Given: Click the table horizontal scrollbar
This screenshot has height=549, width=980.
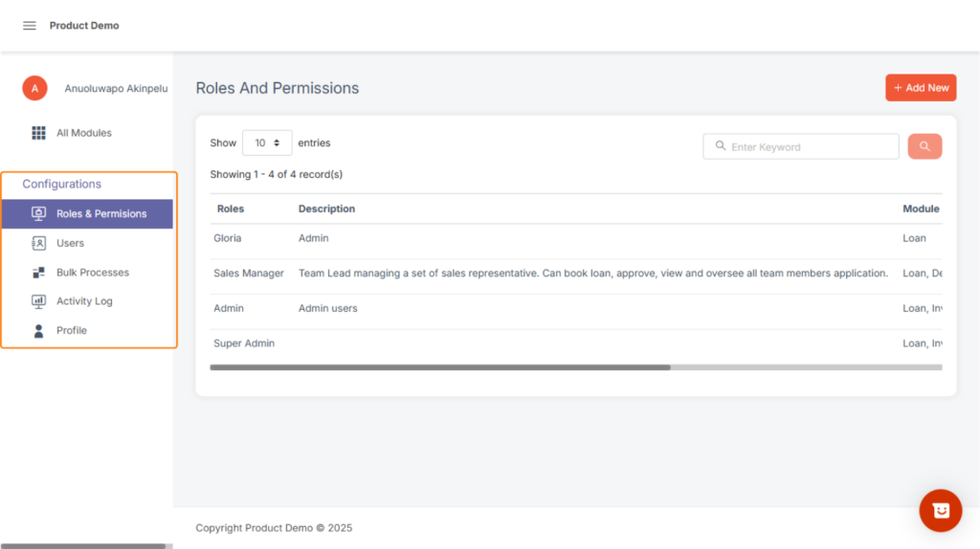Looking at the screenshot, I should point(440,367).
